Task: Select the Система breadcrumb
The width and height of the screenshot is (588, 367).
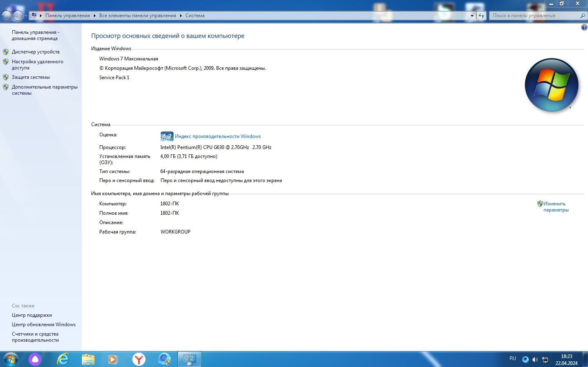Action: pyautogui.click(x=195, y=16)
